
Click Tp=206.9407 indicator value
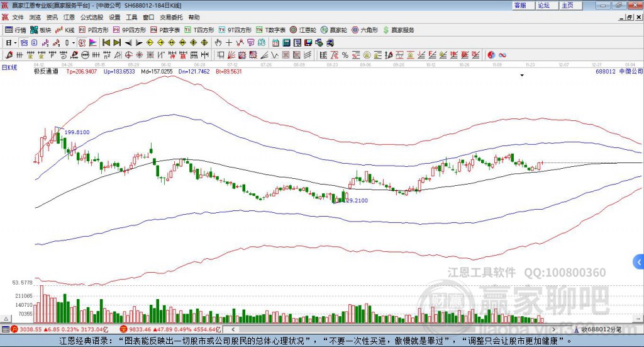82,72
